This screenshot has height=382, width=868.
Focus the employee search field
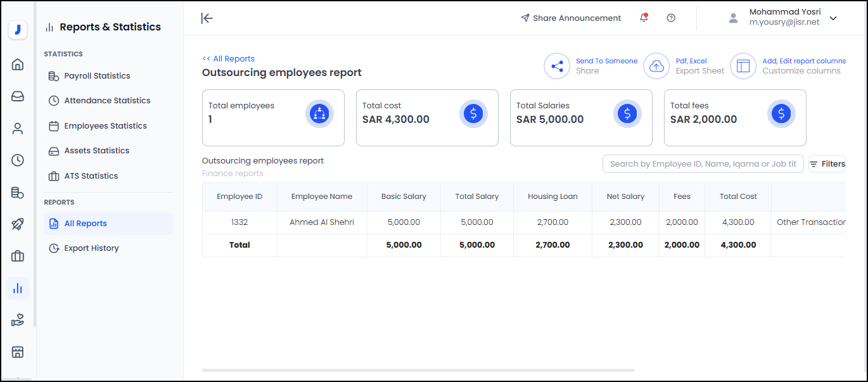click(703, 164)
